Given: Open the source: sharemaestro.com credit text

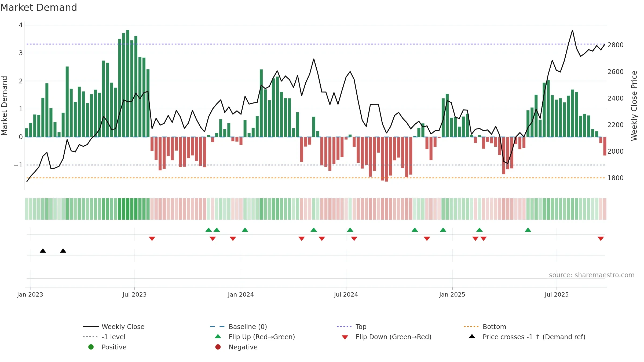Looking at the screenshot, I should pos(592,275).
